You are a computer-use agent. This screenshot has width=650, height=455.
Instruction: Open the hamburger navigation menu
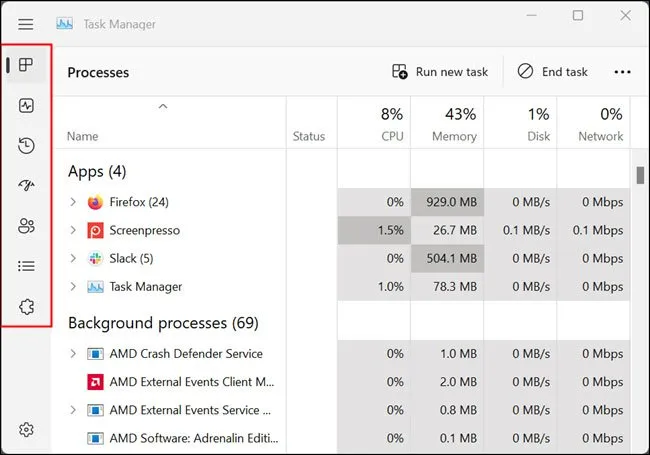pos(25,24)
